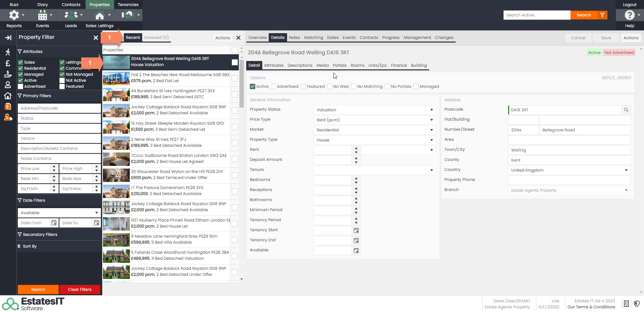Open the Tenancy Start calendar picker

(x=356, y=231)
